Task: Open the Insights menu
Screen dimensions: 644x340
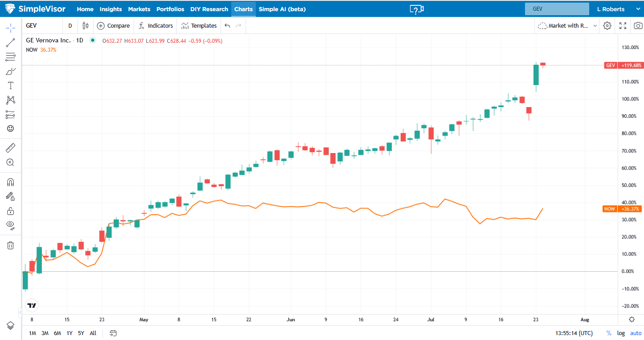Action: (x=111, y=9)
